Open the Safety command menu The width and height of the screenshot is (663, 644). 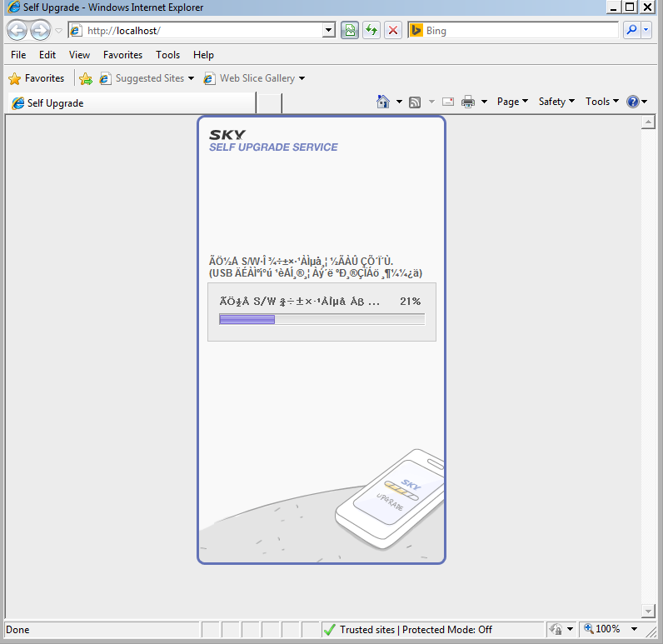[556, 102]
